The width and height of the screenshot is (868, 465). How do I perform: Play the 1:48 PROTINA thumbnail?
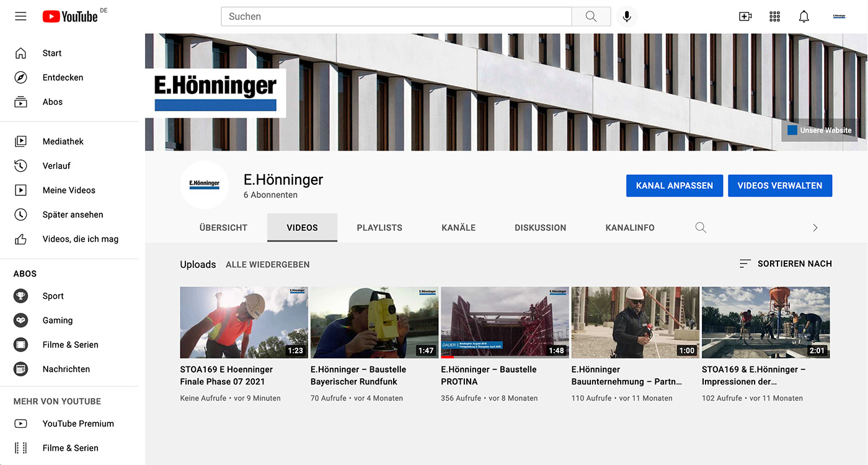[x=505, y=322]
